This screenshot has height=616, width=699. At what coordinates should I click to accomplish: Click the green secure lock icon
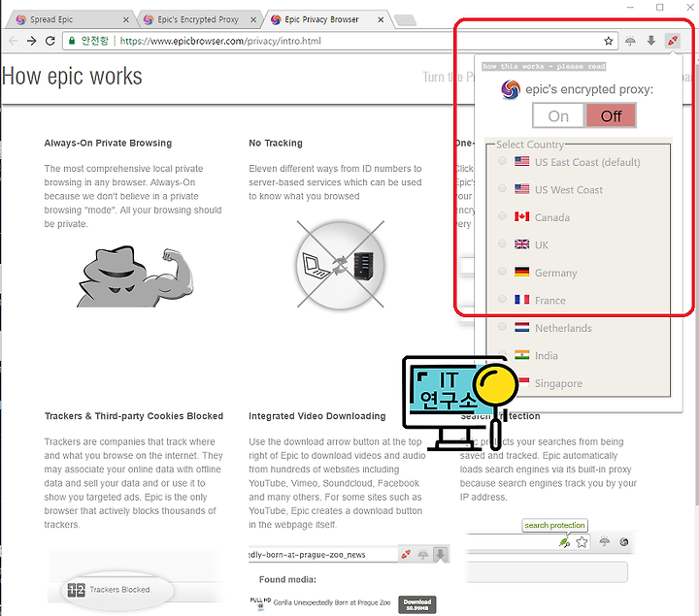pos(71,41)
